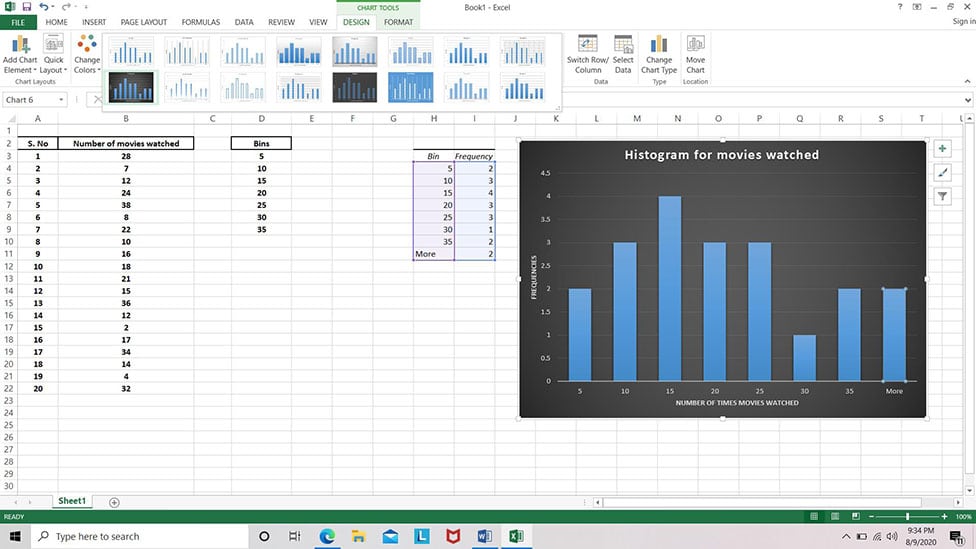Expand the formula bar
Viewport: 976px width, 549px height.
[968, 100]
